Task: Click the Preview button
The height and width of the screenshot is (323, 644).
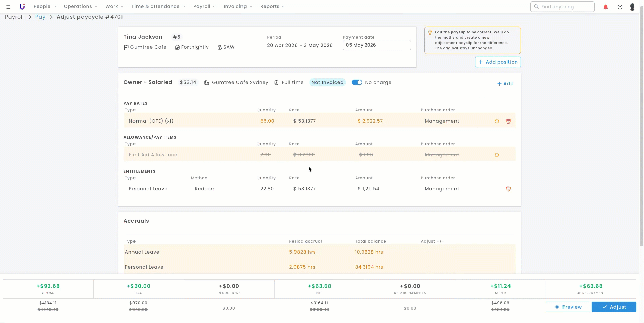Action: tap(568, 307)
